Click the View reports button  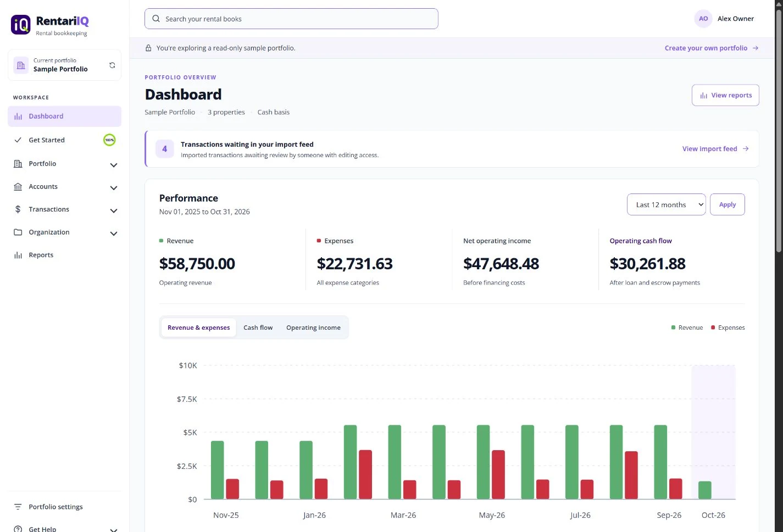point(725,95)
